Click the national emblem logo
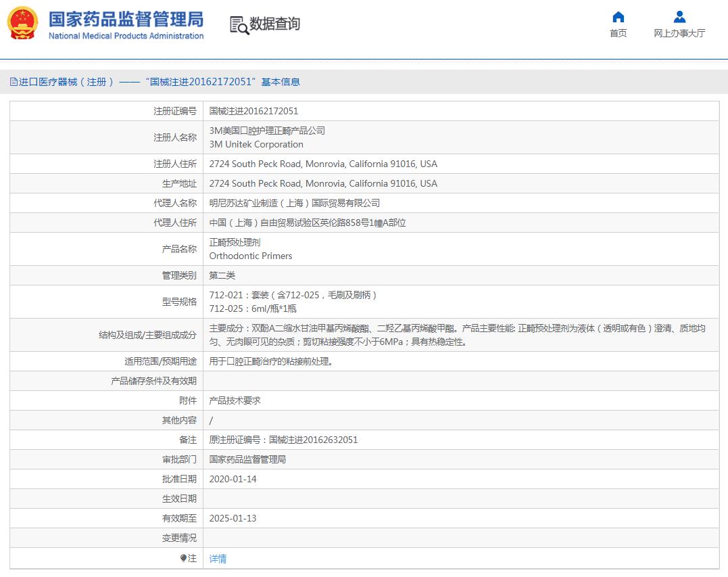728x577 pixels. [22, 23]
